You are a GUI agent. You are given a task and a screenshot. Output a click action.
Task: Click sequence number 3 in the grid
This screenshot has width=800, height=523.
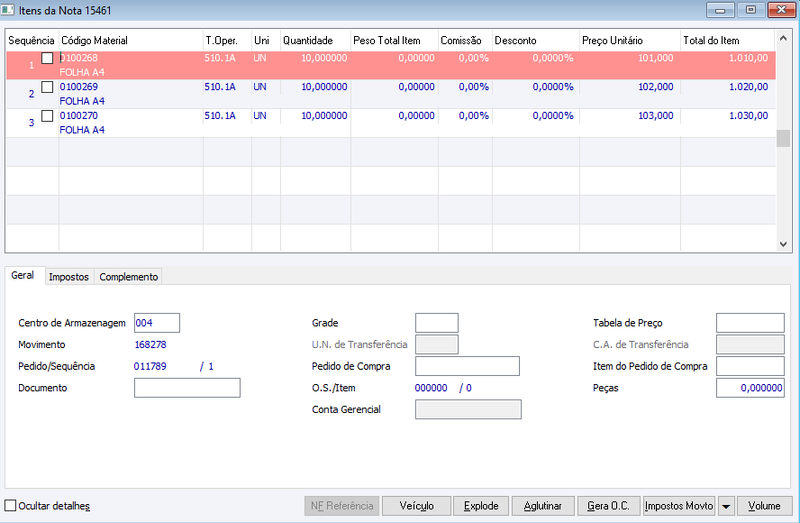point(32,123)
